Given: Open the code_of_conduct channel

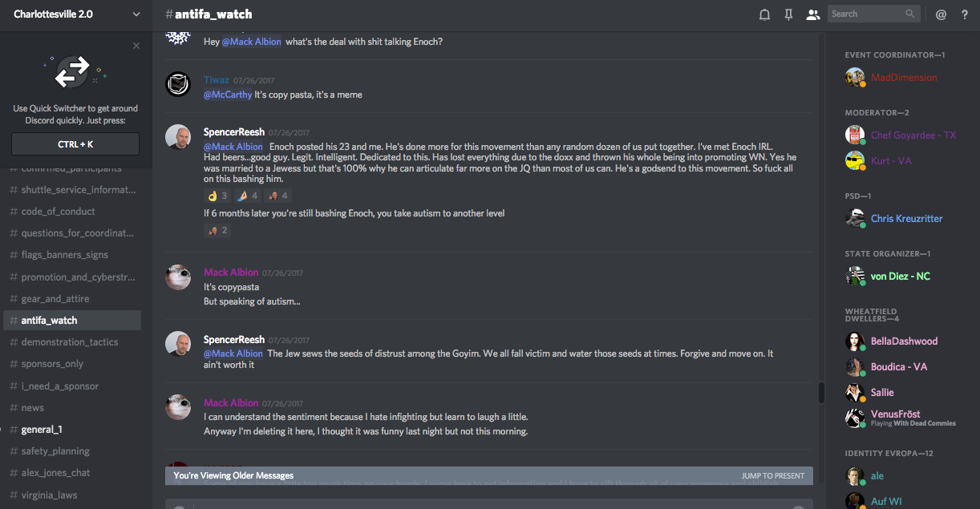Looking at the screenshot, I should (58, 212).
